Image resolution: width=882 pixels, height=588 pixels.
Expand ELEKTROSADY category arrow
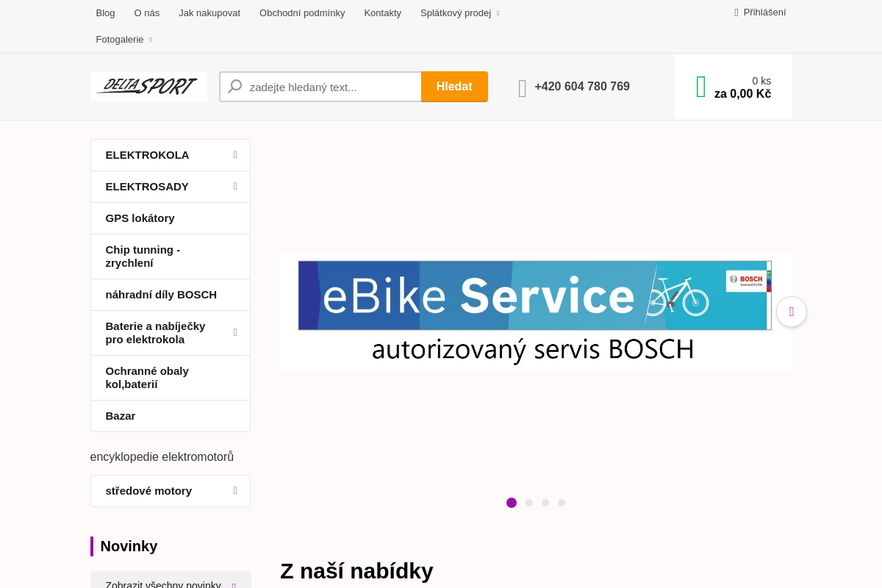coord(235,186)
